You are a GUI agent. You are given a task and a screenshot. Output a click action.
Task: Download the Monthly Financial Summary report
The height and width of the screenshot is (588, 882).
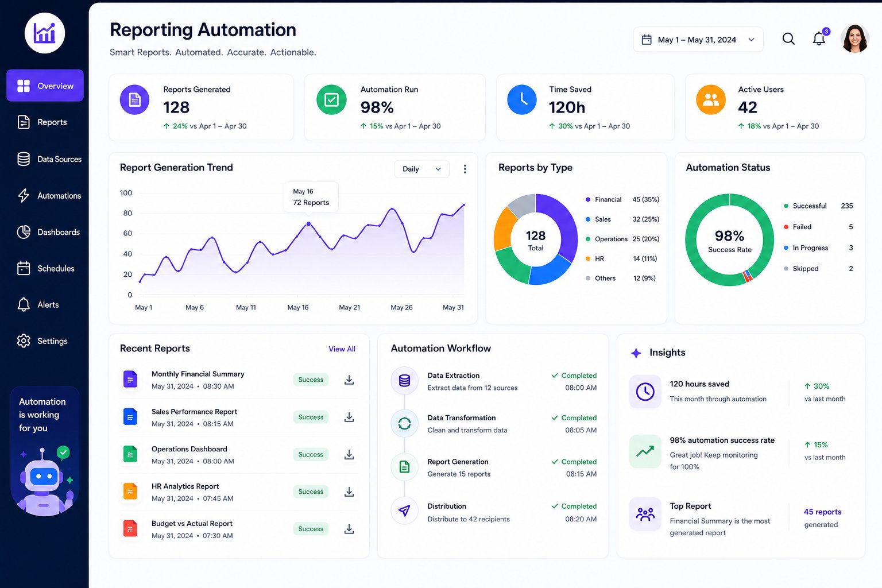pos(349,380)
